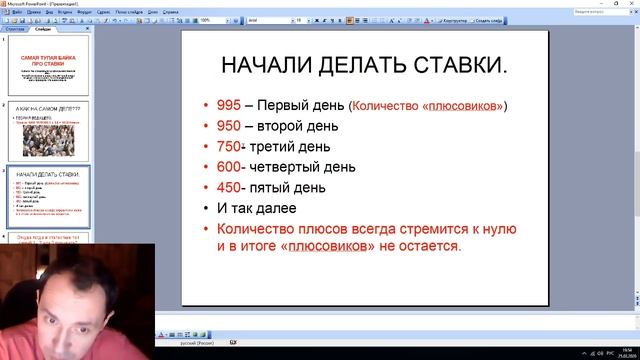Select the partially visible slide 4 thumbnail
The height and width of the screenshot is (360, 640).
coord(48,238)
